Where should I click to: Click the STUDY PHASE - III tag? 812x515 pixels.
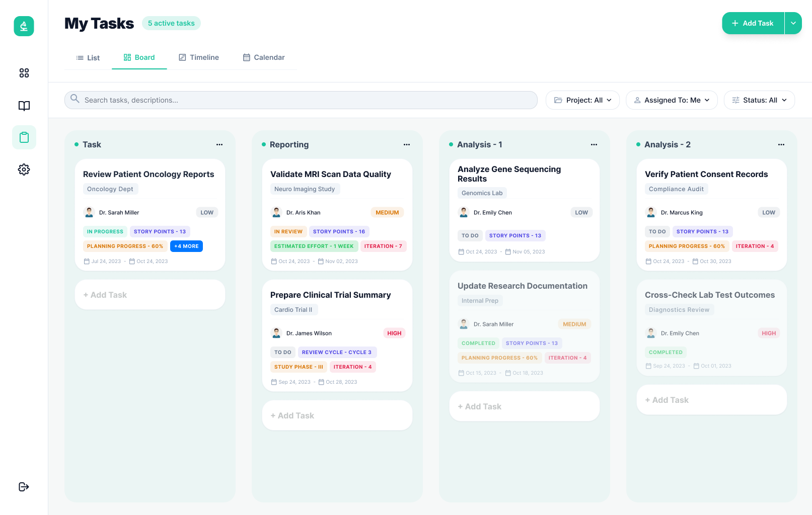pyautogui.click(x=299, y=367)
